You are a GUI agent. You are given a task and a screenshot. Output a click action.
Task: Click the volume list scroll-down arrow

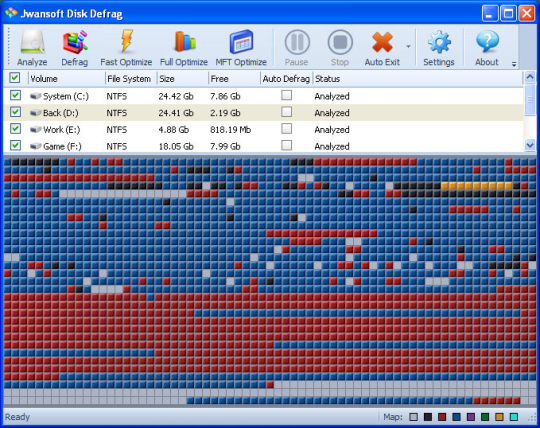tap(530, 145)
